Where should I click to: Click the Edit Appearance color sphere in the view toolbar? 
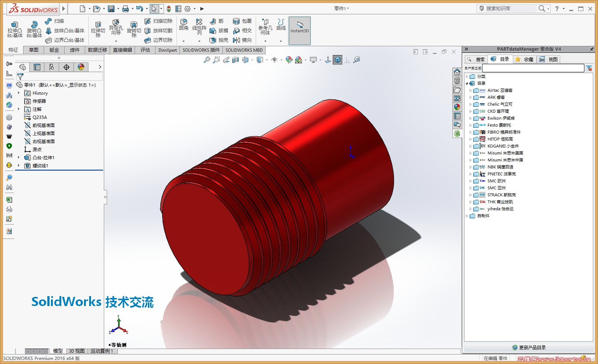click(289, 60)
